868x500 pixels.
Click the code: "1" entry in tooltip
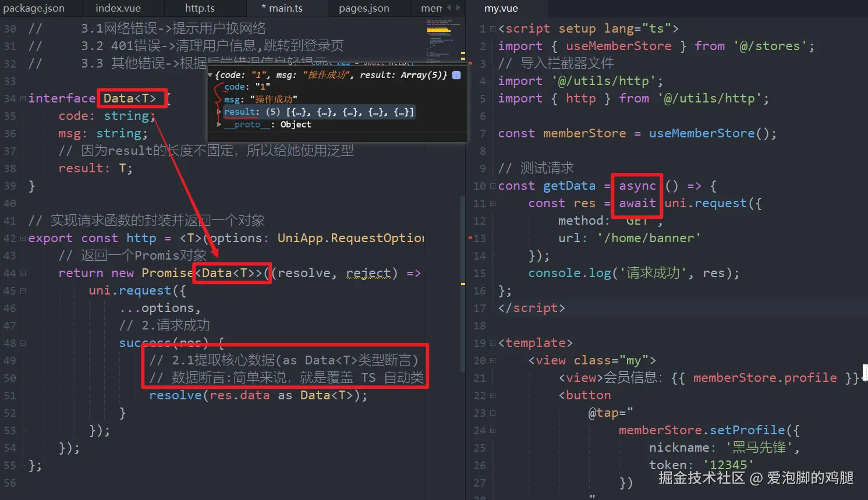click(247, 87)
